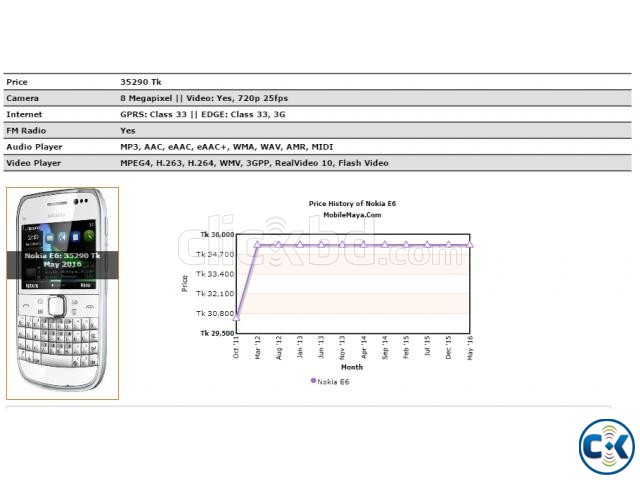
Task: Click the "Price" row label
Action: click(x=17, y=82)
